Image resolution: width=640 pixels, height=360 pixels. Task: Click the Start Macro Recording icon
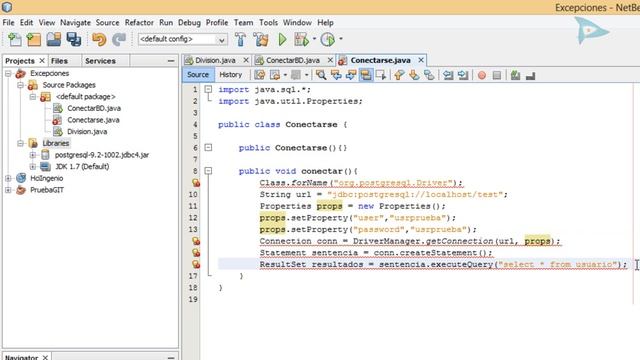click(x=482, y=76)
